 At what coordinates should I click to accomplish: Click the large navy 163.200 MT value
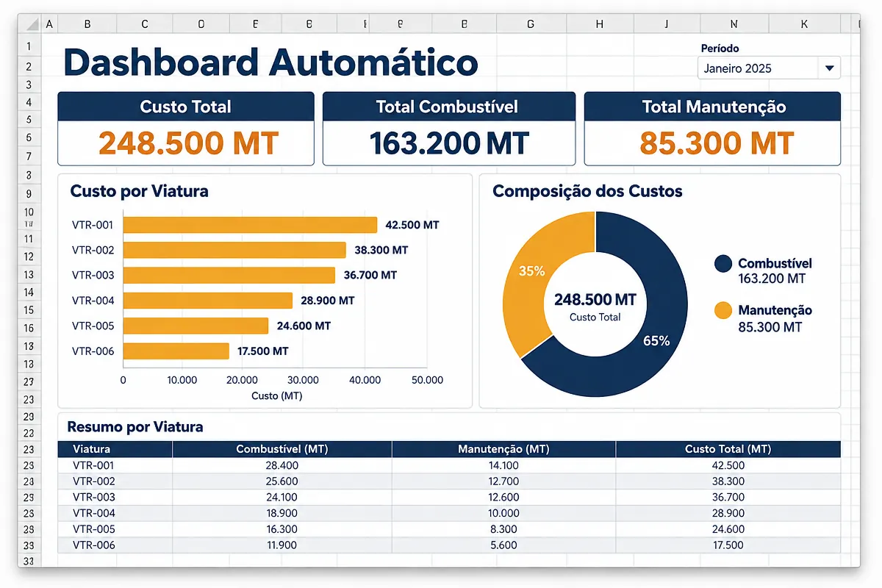point(449,143)
